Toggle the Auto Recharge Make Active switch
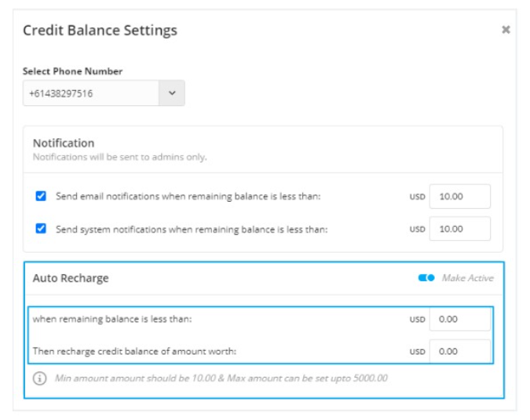The height and width of the screenshot is (420, 530). click(x=426, y=278)
